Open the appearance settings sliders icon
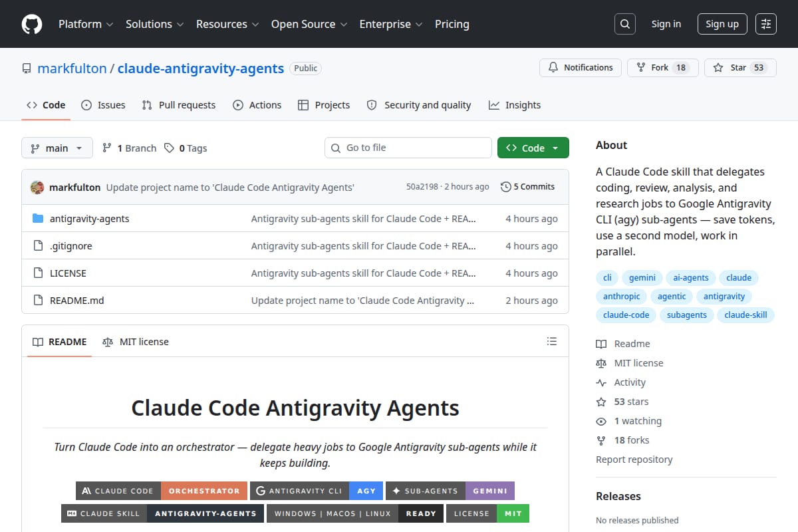 (766, 24)
